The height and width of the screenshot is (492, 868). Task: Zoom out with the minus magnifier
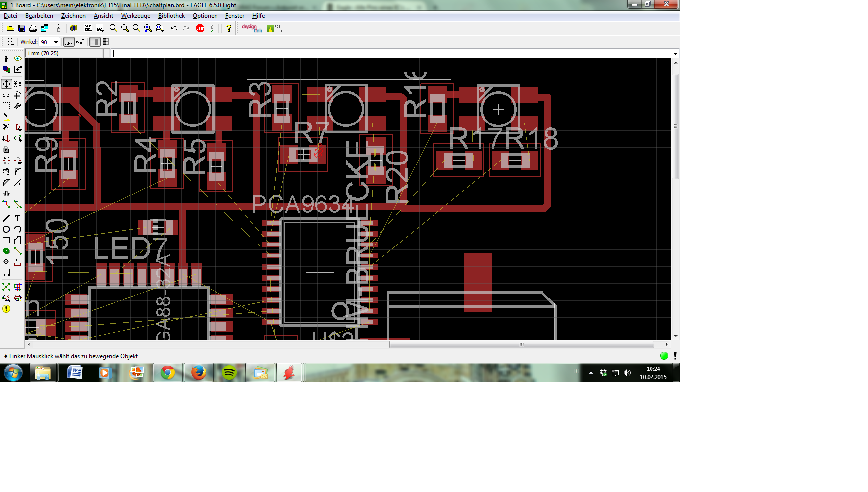click(x=136, y=29)
